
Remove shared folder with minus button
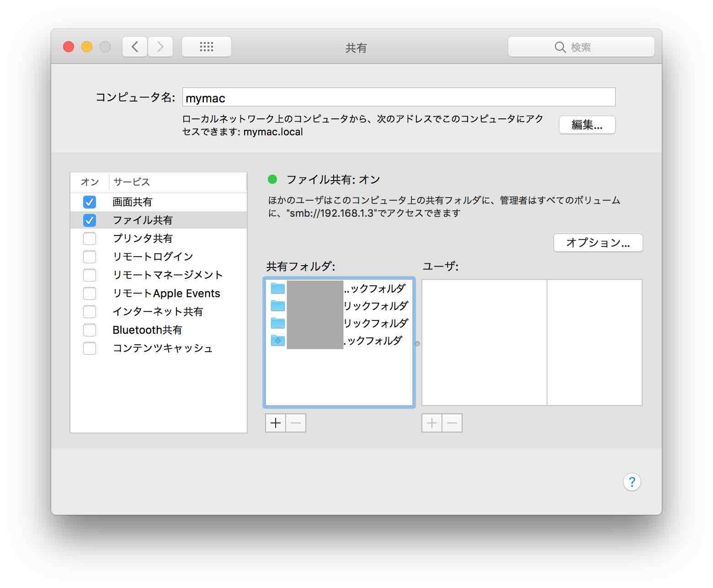tap(296, 423)
